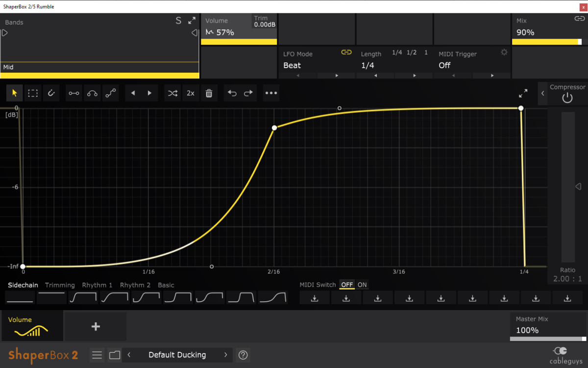Viewport: 588px width, 368px height.
Task: Delete with the trash icon
Action: [x=209, y=93]
